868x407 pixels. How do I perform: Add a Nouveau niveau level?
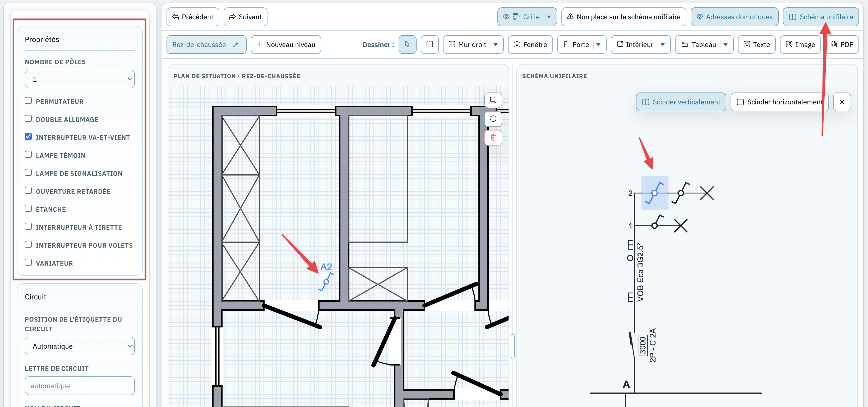[x=286, y=44]
